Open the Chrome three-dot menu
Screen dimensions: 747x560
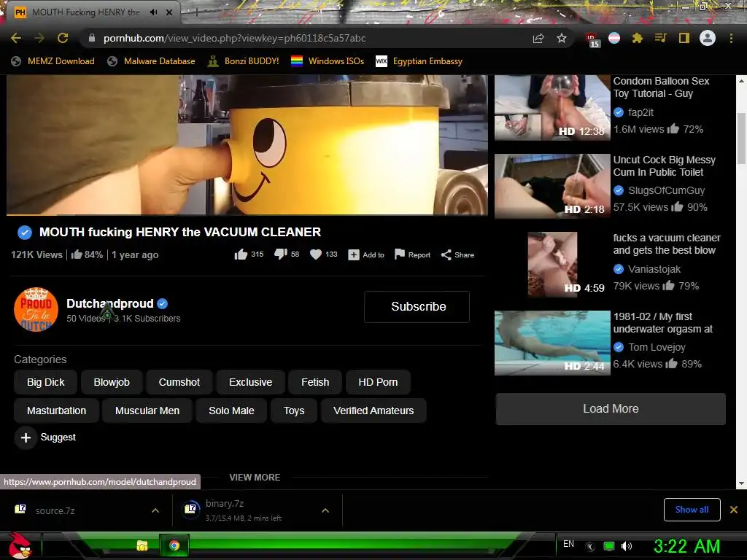[731, 38]
